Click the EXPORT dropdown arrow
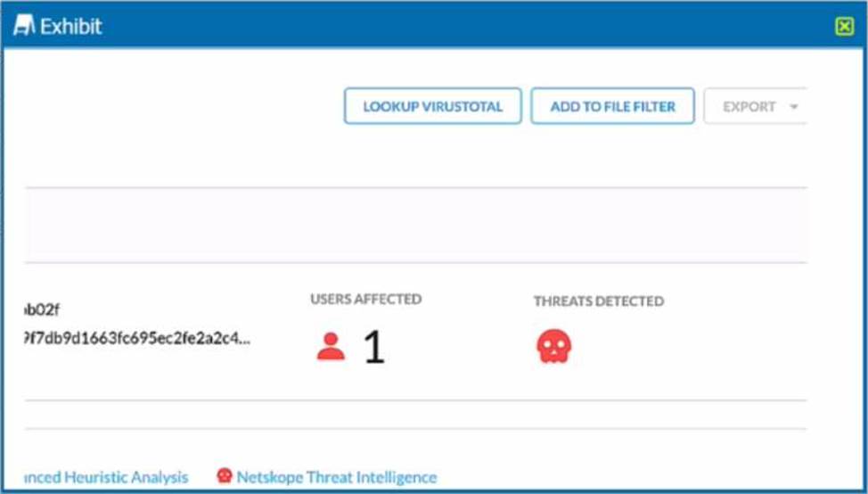The width and height of the screenshot is (868, 494). (x=793, y=107)
